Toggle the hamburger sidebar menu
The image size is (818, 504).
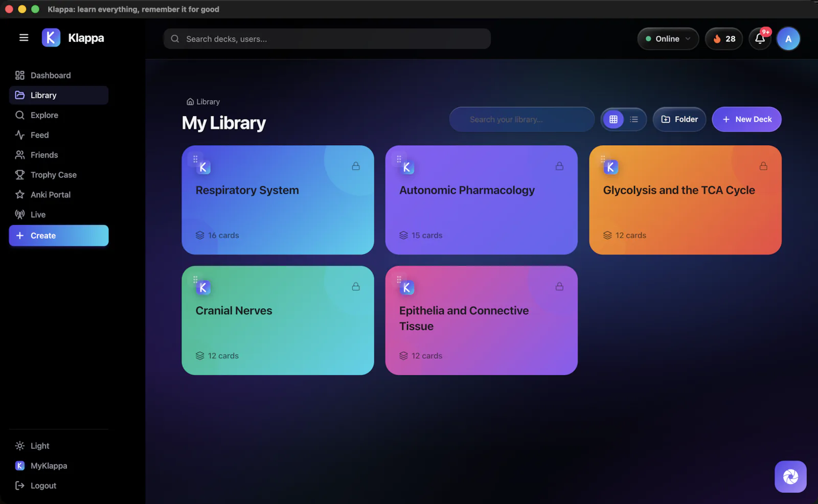[24, 38]
